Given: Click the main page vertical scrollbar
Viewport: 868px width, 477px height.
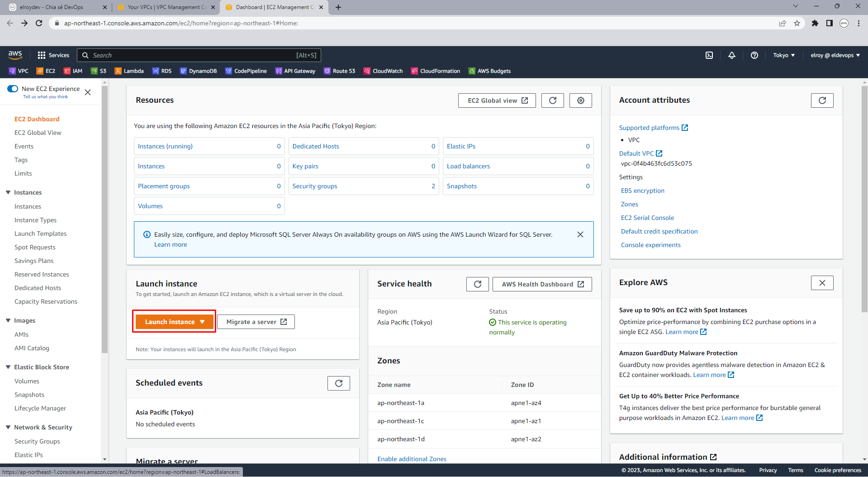Looking at the screenshot, I should pos(864,199).
